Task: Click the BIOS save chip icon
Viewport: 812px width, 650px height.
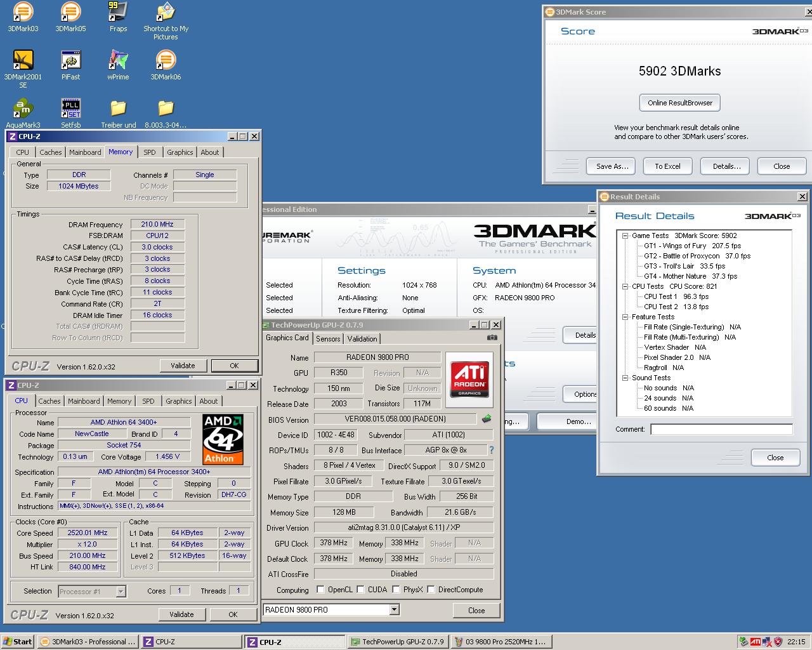Action: point(487,419)
